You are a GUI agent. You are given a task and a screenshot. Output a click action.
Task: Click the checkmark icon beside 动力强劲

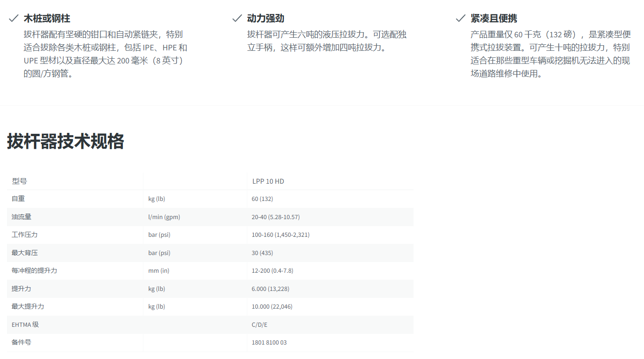(x=237, y=19)
